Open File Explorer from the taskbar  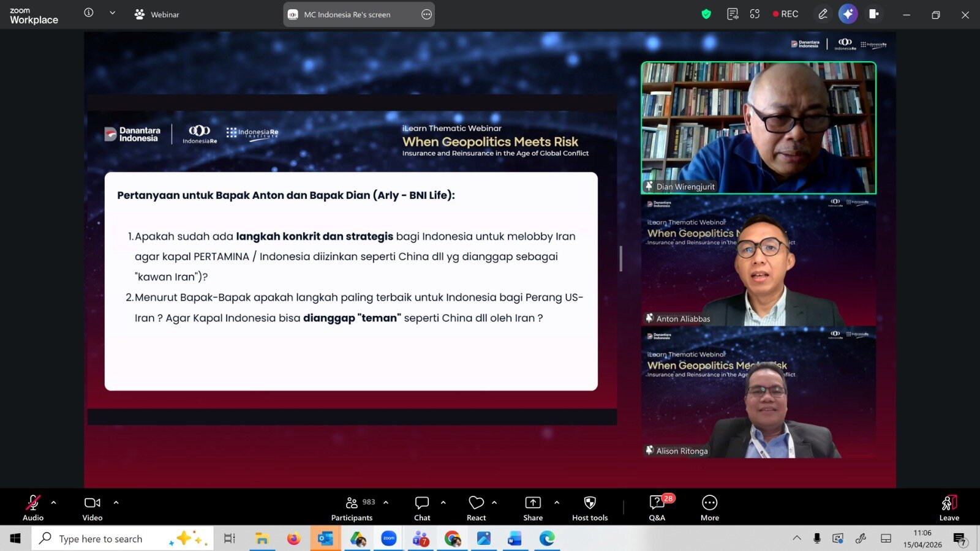(262, 538)
